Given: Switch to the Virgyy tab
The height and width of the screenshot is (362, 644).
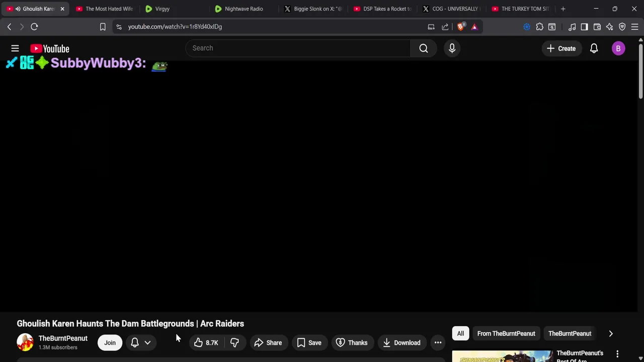Looking at the screenshot, I should [174, 9].
